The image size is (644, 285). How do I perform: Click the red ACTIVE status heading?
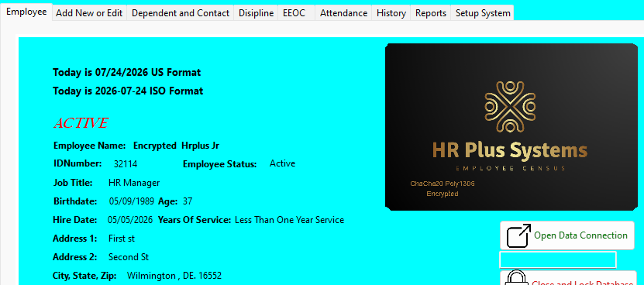click(81, 123)
